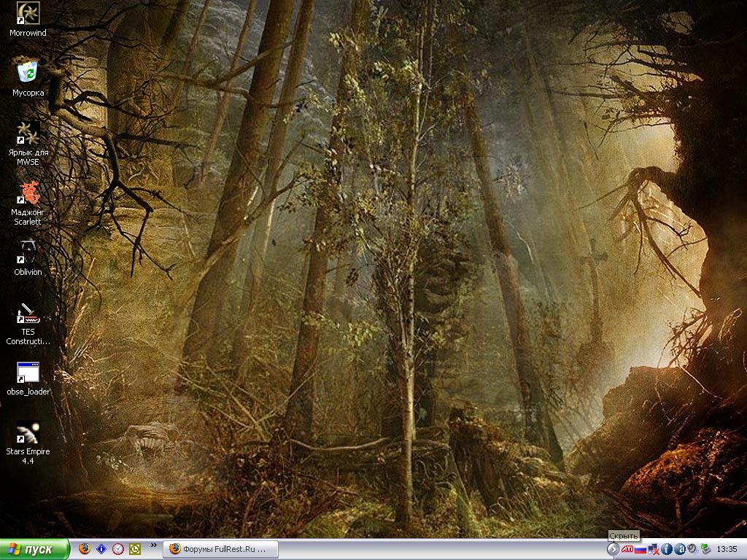Select the Oblivion desktop shortcut
Screen dimensions: 747x560
pyautogui.click(x=28, y=252)
